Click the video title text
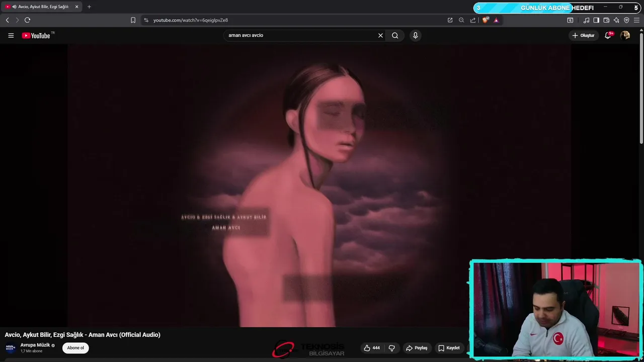The image size is (644, 362). (83, 335)
